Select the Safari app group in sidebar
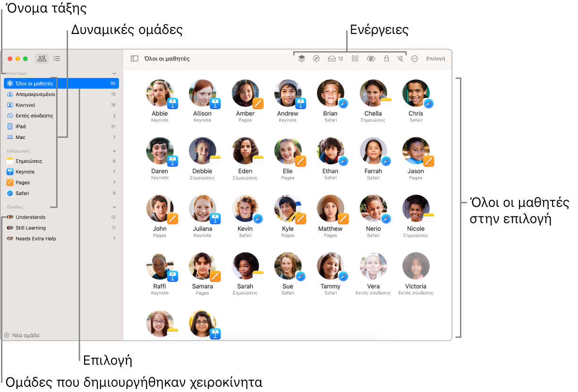578x392 pixels. (x=61, y=193)
